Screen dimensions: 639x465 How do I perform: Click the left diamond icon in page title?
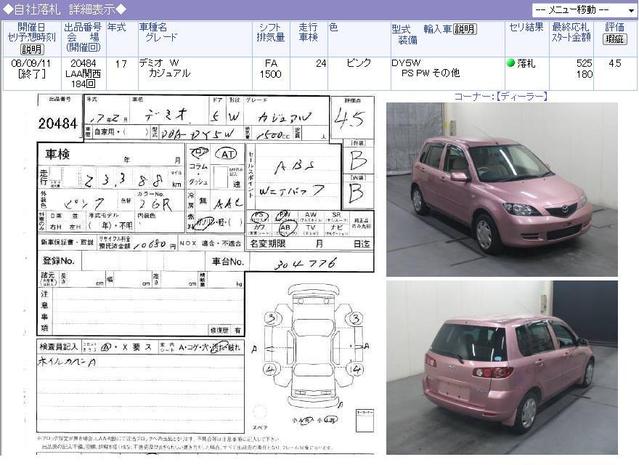click(8, 8)
